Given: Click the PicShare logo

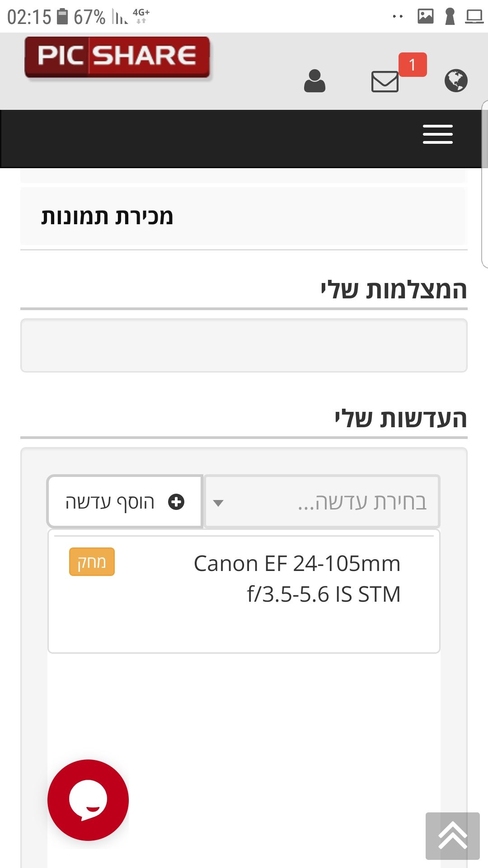Looking at the screenshot, I should pos(117,57).
